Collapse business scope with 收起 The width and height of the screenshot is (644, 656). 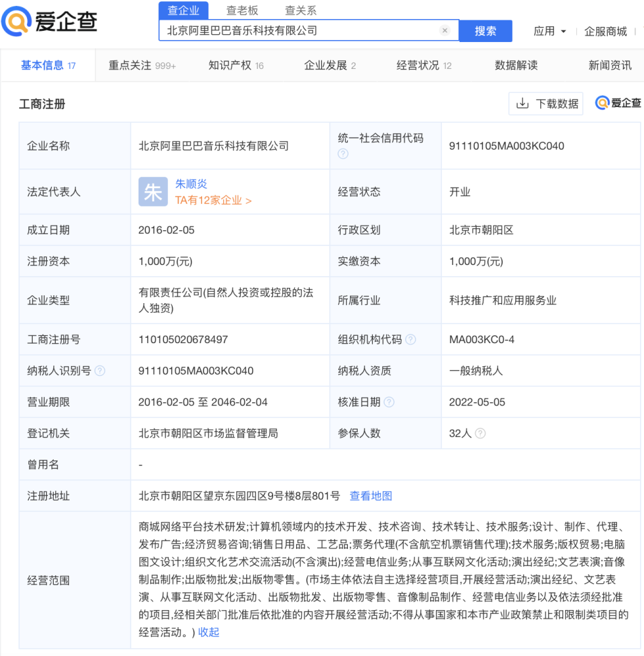point(209,632)
